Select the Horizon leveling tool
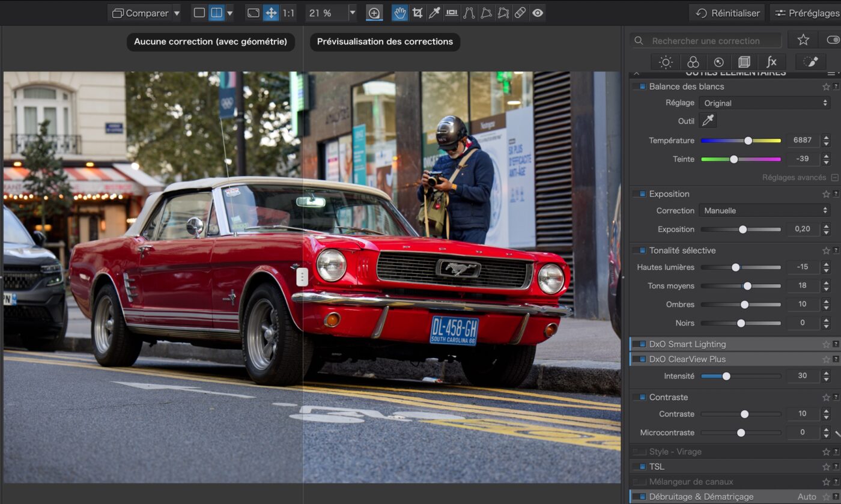The height and width of the screenshot is (504, 841). click(452, 13)
